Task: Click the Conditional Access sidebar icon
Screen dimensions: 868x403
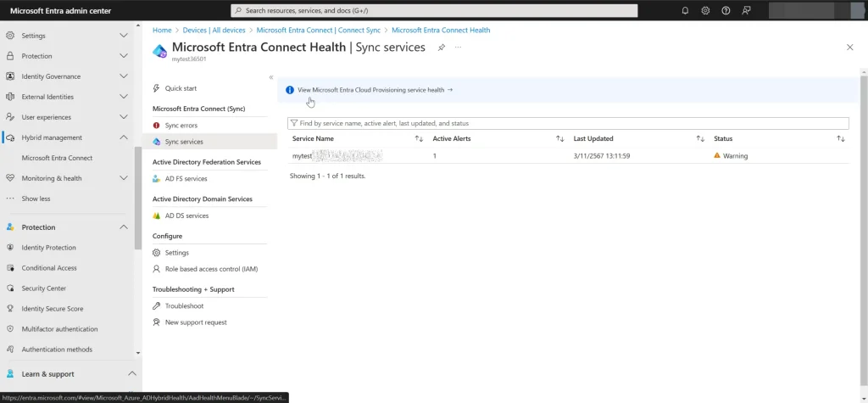Action: (x=10, y=268)
